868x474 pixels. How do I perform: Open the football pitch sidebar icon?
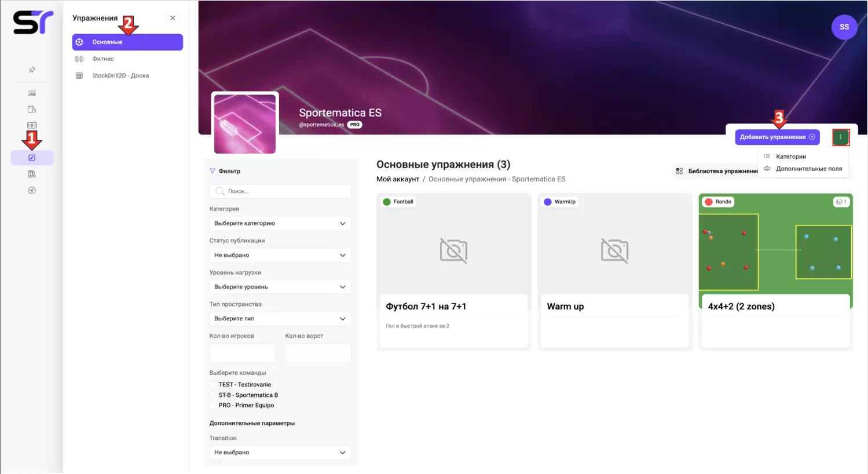click(x=32, y=125)
